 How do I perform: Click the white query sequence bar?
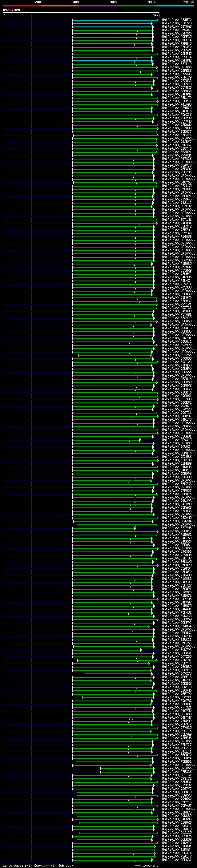pos(81,13)
